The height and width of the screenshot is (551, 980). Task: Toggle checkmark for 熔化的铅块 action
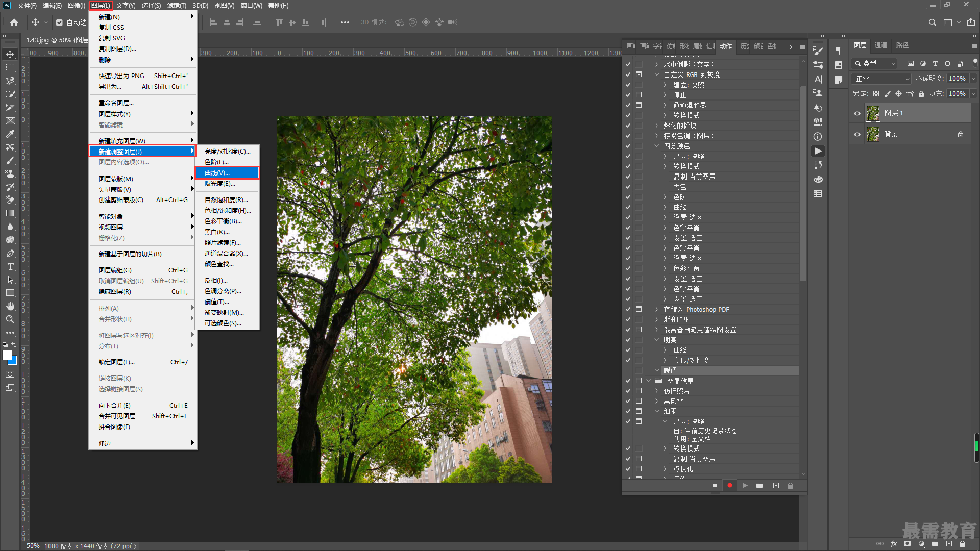coord(628,126)
